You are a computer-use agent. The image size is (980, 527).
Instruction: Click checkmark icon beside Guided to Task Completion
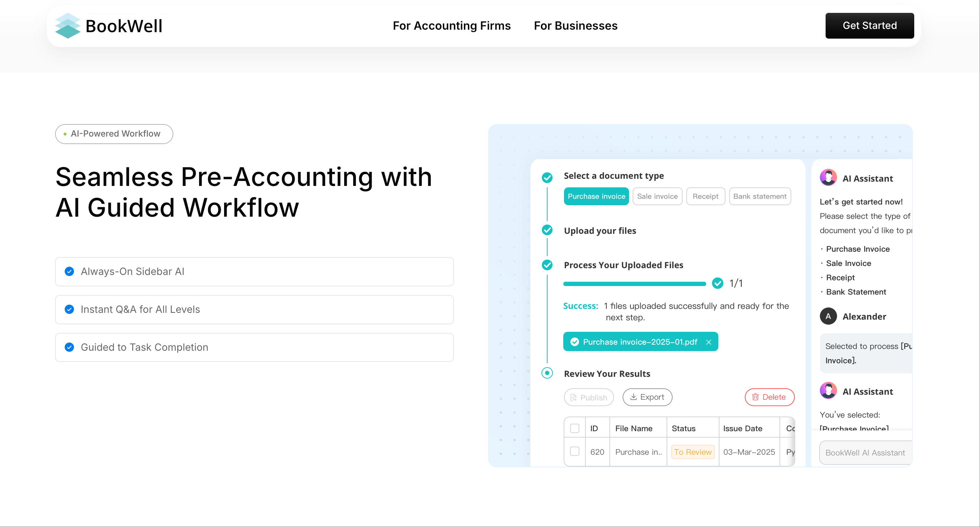(69, 347)
